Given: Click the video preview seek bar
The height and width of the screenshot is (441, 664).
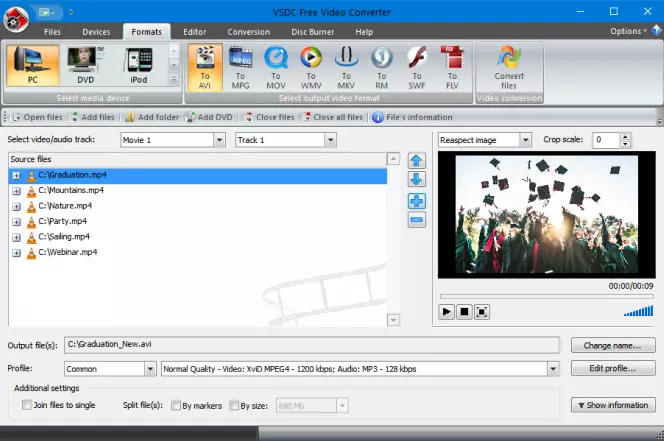Looking at the screenshot, I should (547, 296).
